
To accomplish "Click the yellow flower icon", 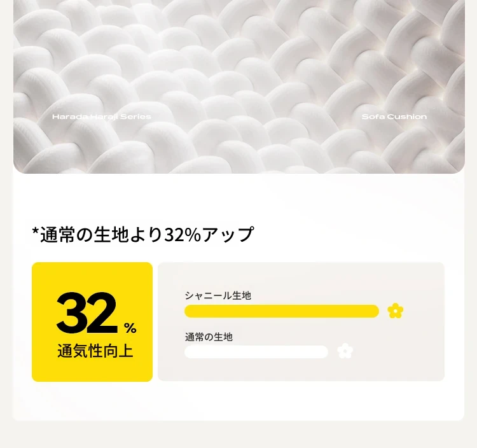I will click(396, 311).
